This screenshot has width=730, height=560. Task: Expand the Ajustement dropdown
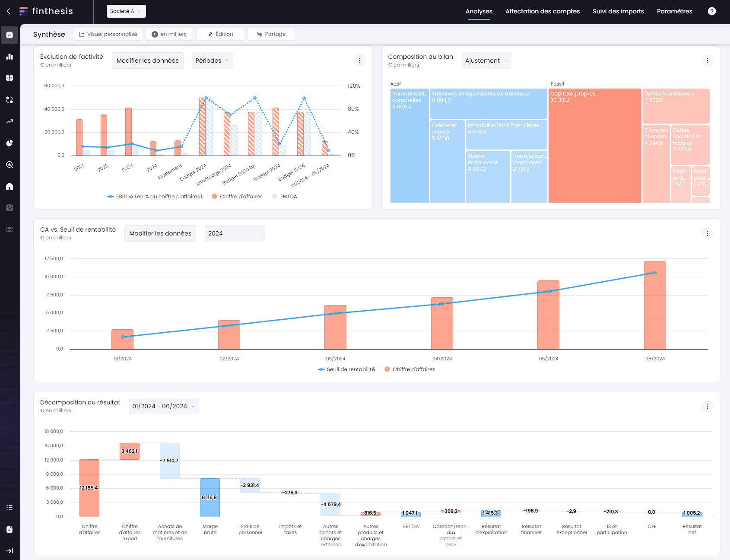[x=486, y=60]
